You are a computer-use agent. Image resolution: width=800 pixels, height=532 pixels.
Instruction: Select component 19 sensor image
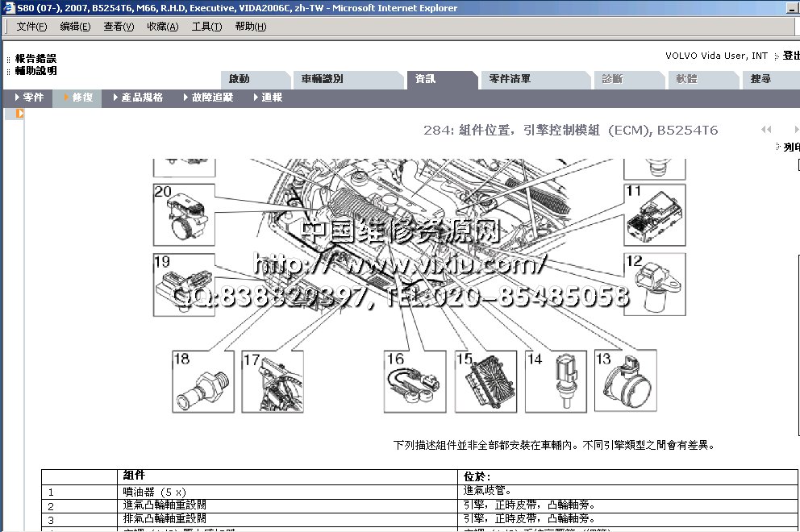tap(184, 285)
